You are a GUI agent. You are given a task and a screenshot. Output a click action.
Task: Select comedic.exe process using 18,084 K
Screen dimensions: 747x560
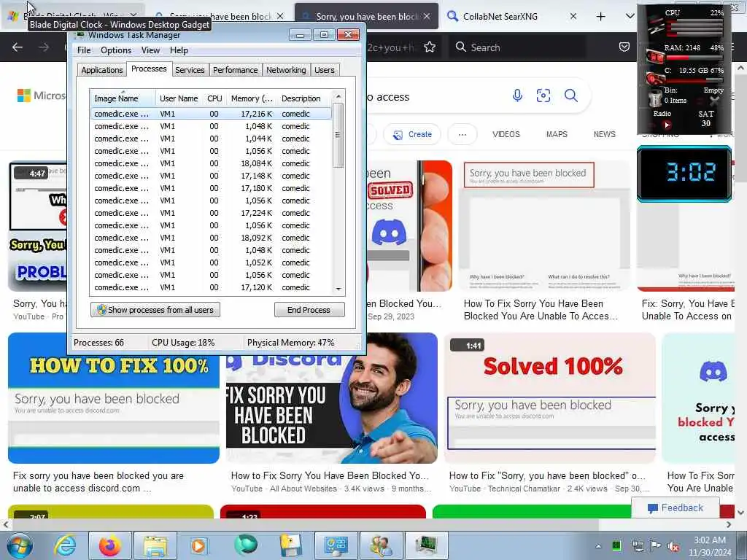coord(211,163)
